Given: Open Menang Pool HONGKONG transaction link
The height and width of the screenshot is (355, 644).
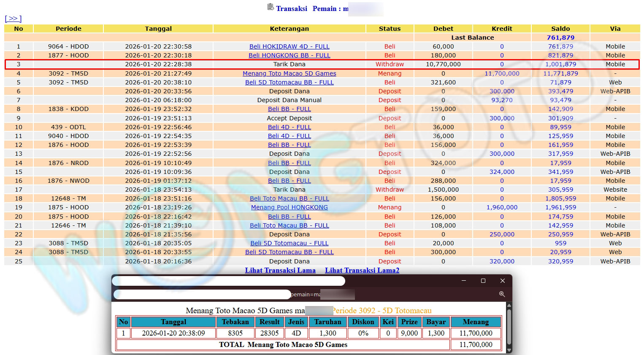Looking at the screenshot, I should click(289, 207).
